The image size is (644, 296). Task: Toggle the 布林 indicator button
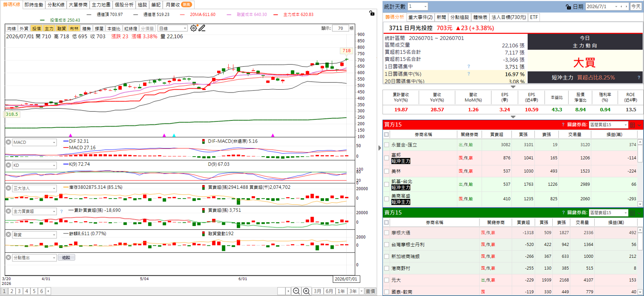click(74, 28)
